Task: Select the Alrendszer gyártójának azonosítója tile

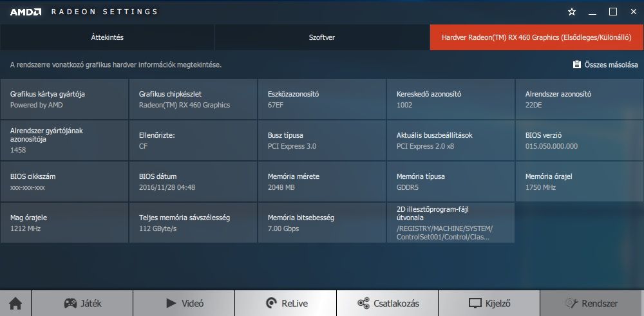Action: point(64,140)
